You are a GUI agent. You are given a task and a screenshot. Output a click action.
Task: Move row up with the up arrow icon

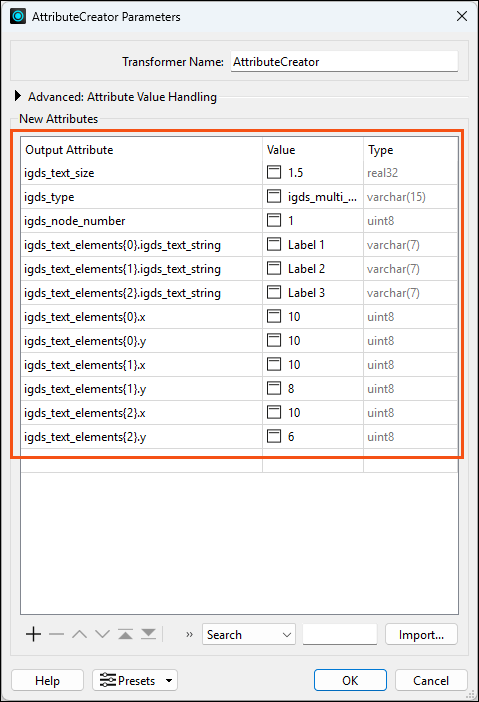[80, 634]
